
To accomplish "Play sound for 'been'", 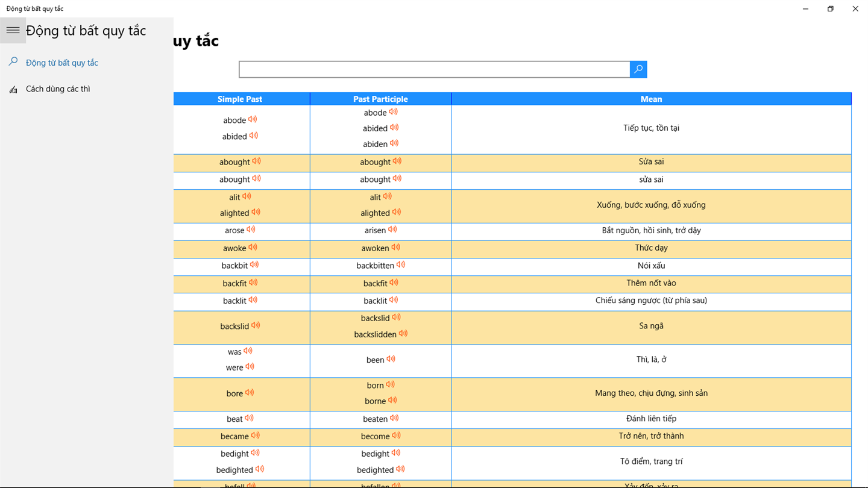I will click(x=391, y=359).
